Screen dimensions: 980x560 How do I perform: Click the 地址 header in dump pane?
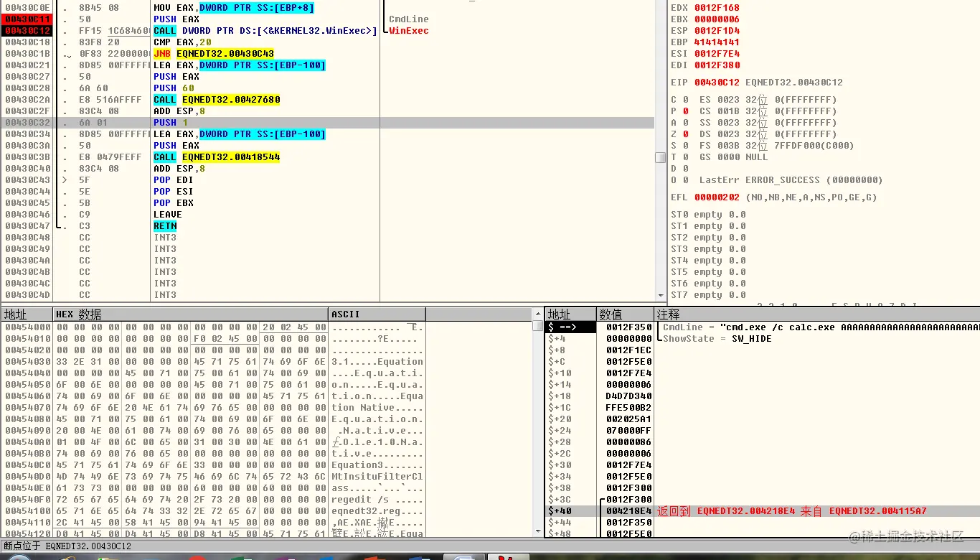tap(27, 314)
